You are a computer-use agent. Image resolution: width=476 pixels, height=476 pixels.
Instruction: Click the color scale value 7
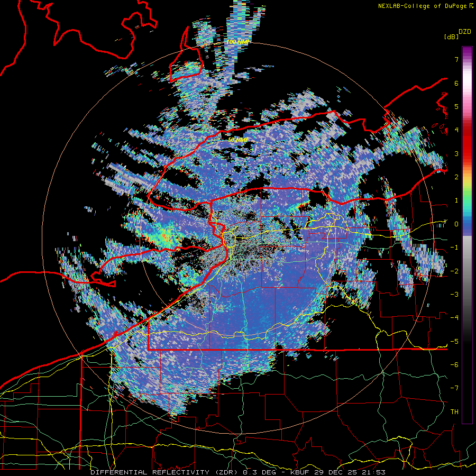point(456,59)
